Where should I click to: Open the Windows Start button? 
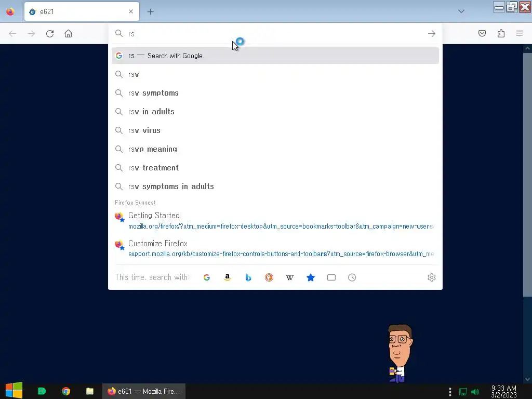click(14, 391)
